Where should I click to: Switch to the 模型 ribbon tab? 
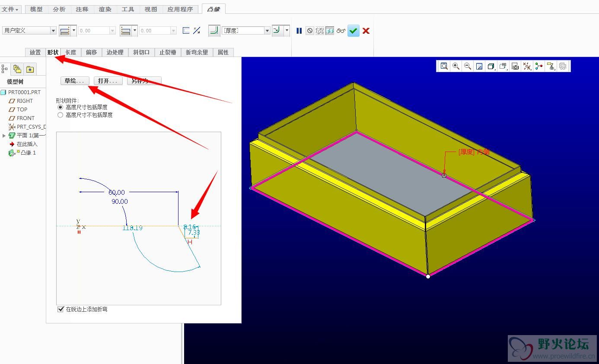[x=36, y=9]
